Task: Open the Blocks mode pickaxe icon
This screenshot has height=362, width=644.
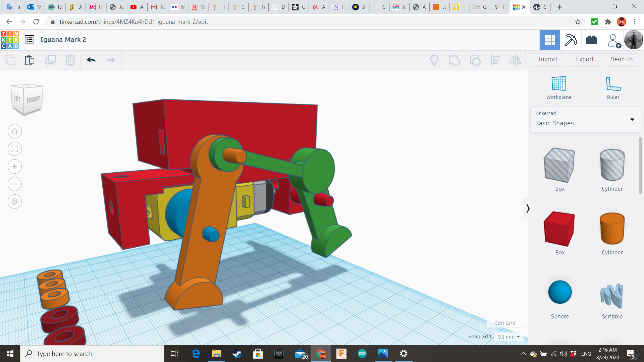Action: 570,40
